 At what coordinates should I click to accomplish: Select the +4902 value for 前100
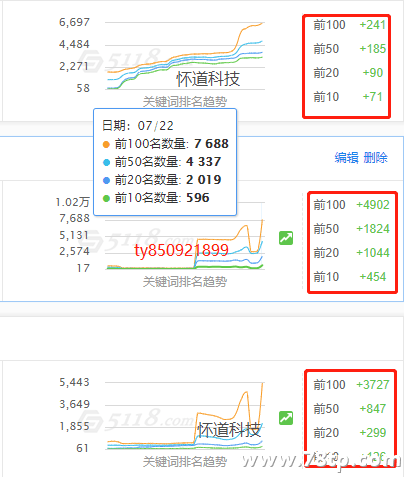click(373, 205)
